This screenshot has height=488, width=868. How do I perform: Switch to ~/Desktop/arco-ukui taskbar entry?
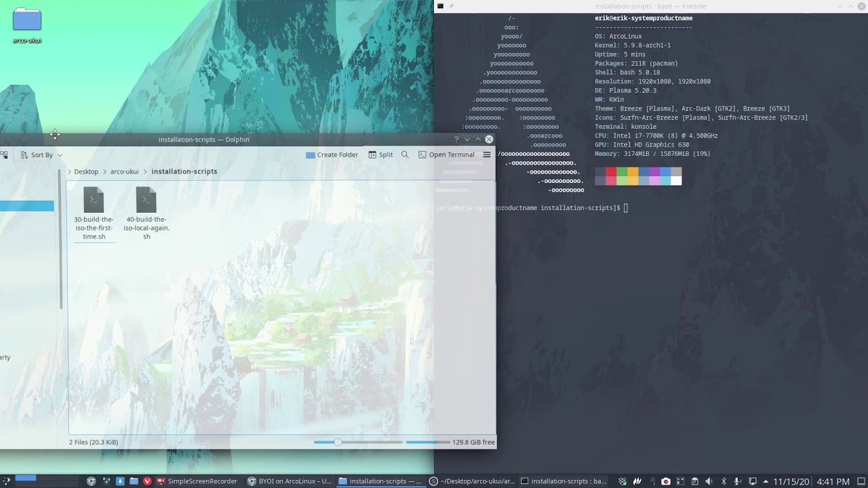(x=472, y=481)
